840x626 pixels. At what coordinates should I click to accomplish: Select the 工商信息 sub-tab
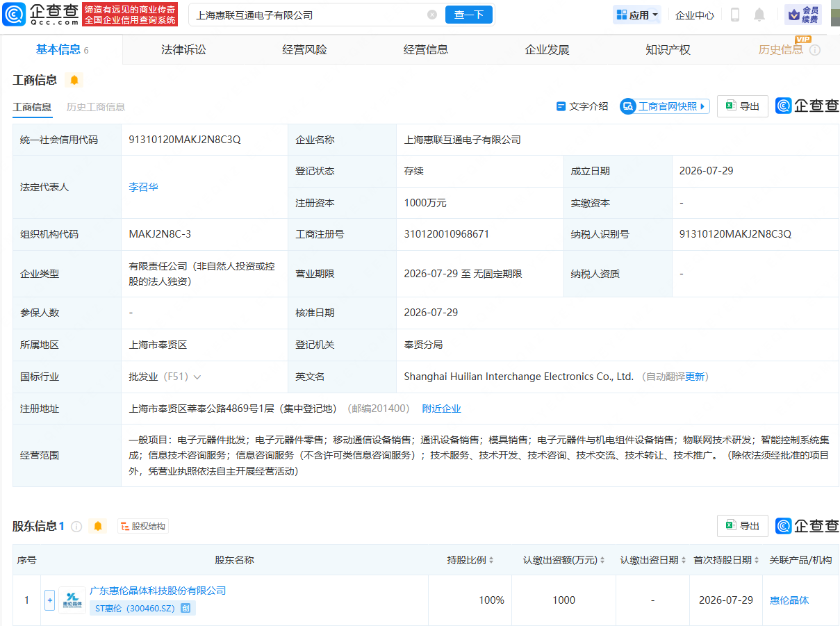coord(32,107)
